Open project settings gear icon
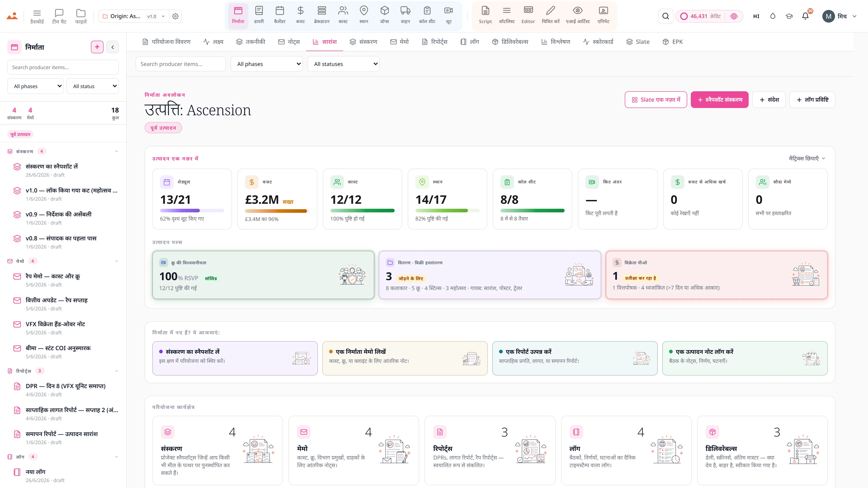This screenshot has height=488, width=868. pos(175,16)
